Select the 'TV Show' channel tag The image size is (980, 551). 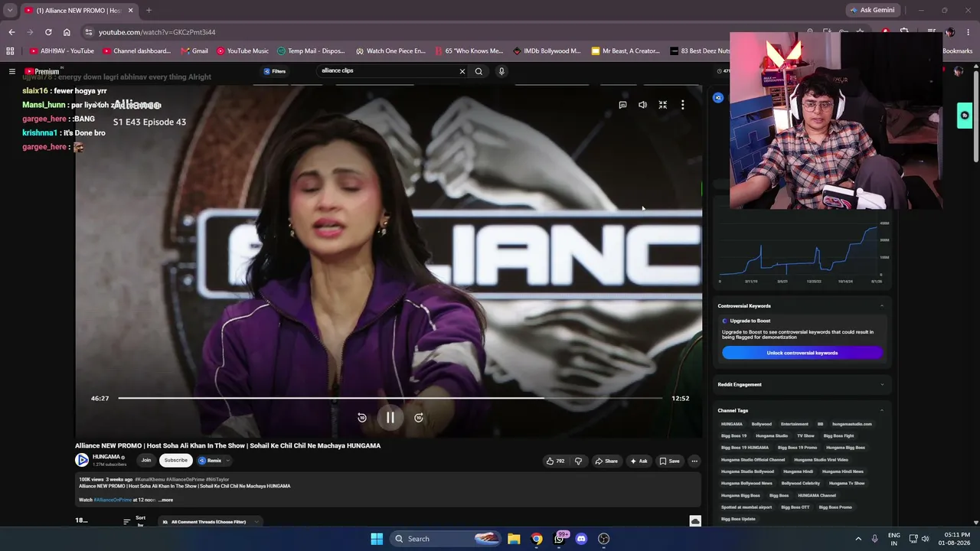[x=805, y=435]
